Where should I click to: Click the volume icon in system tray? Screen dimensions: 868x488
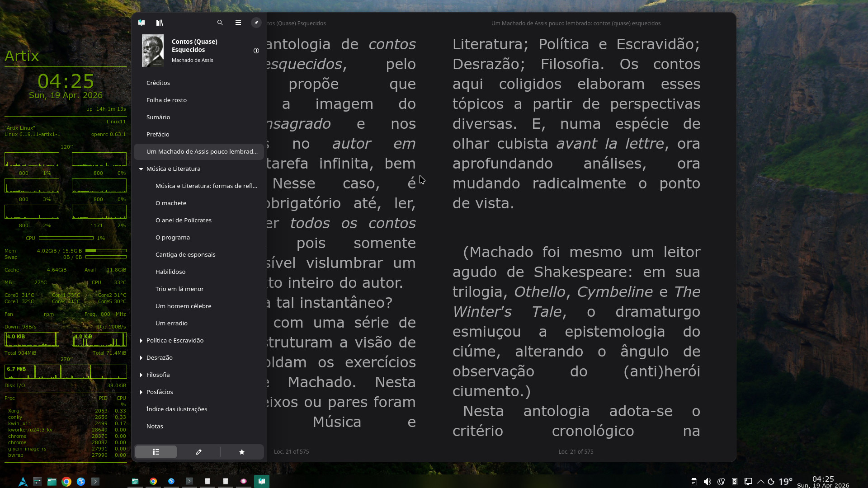[x=708, y=482]
